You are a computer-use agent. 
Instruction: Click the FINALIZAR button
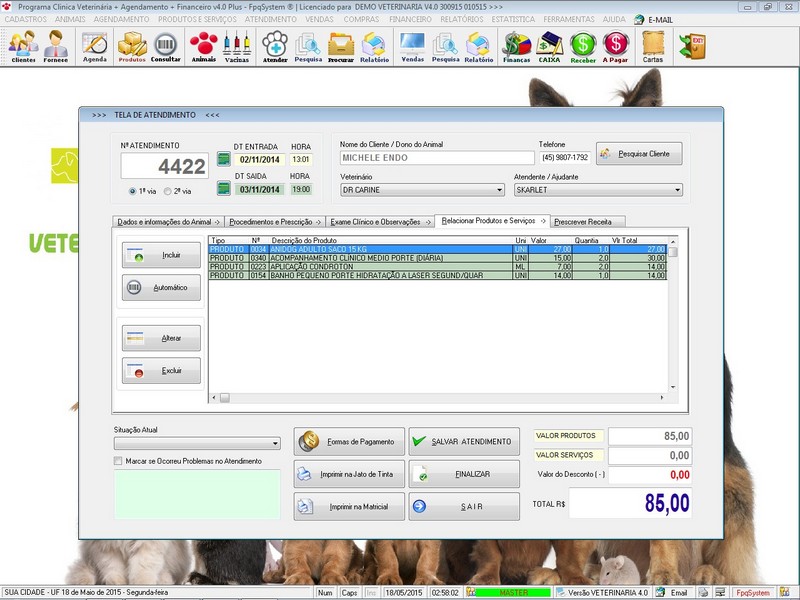pyautogui.click(x=464, y=474)
